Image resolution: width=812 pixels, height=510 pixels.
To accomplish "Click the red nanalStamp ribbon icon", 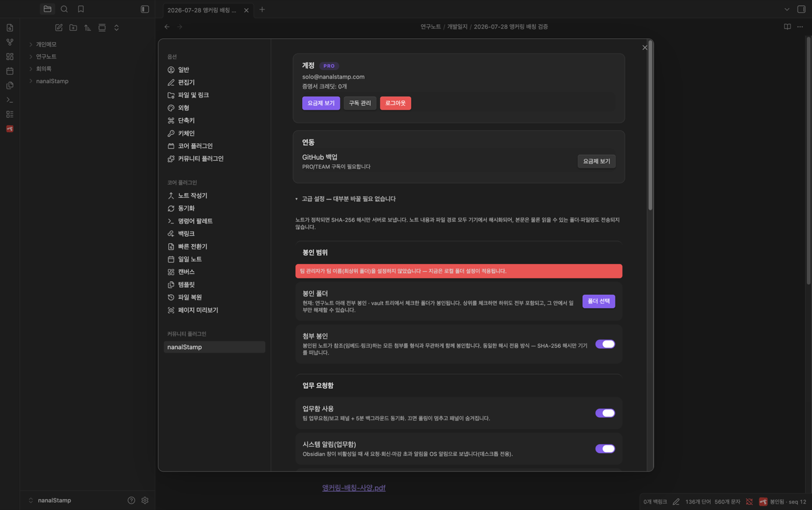I will pyautogui.click(x=10, y=129).
